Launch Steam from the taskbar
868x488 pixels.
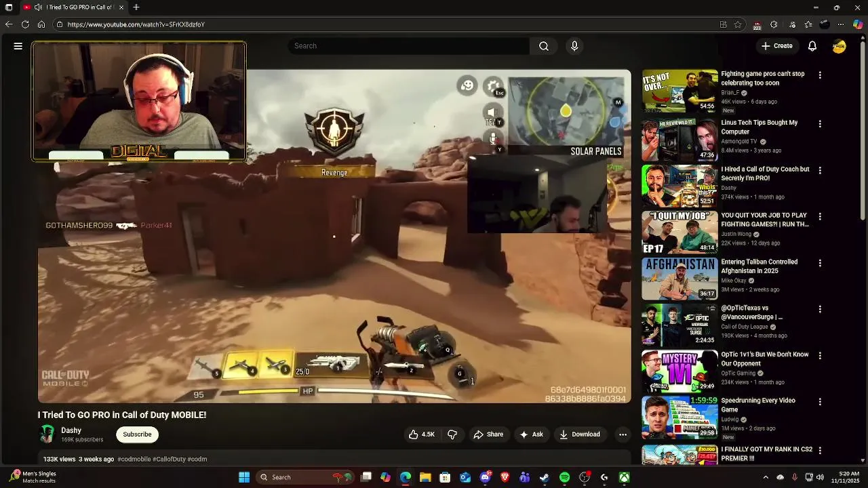(544, 477)
